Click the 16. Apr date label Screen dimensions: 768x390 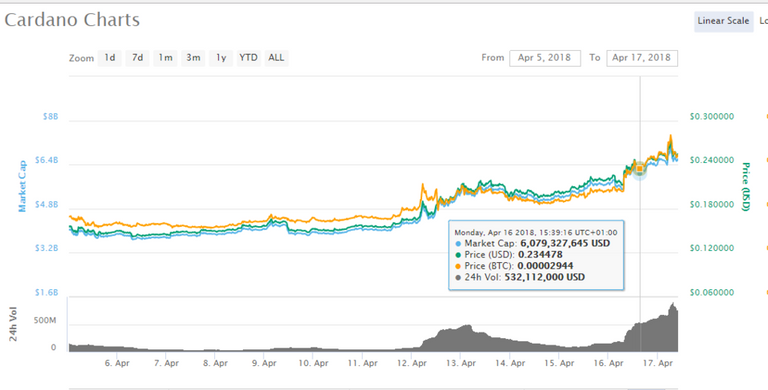(609, 363)
